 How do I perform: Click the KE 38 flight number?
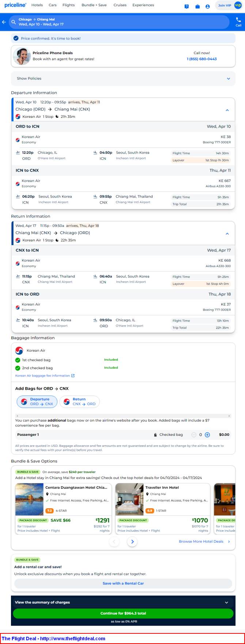[x=226, y=137]
